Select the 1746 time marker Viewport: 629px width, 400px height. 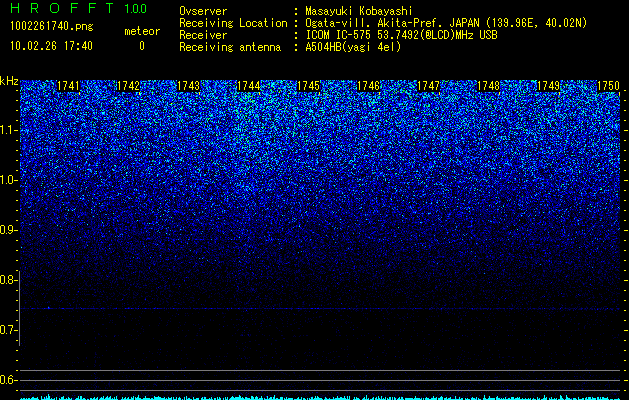pos(369,86)
